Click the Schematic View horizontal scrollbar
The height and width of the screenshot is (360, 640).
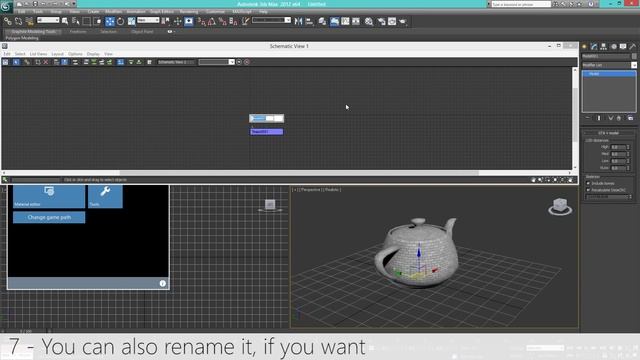(x=299, y=173)
